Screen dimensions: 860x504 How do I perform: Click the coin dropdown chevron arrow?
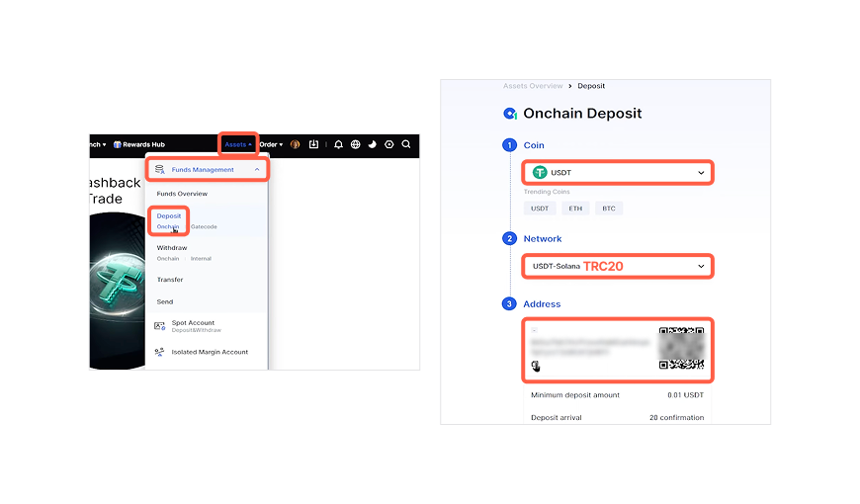(x=701, y=173)
